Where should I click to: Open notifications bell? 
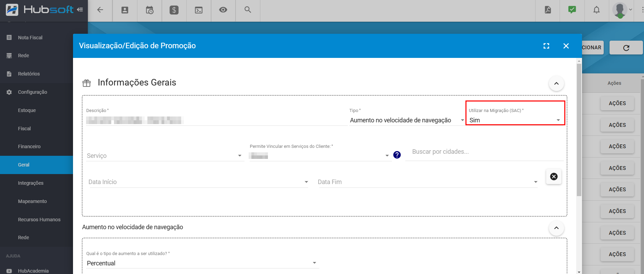[x=596, y=10]
